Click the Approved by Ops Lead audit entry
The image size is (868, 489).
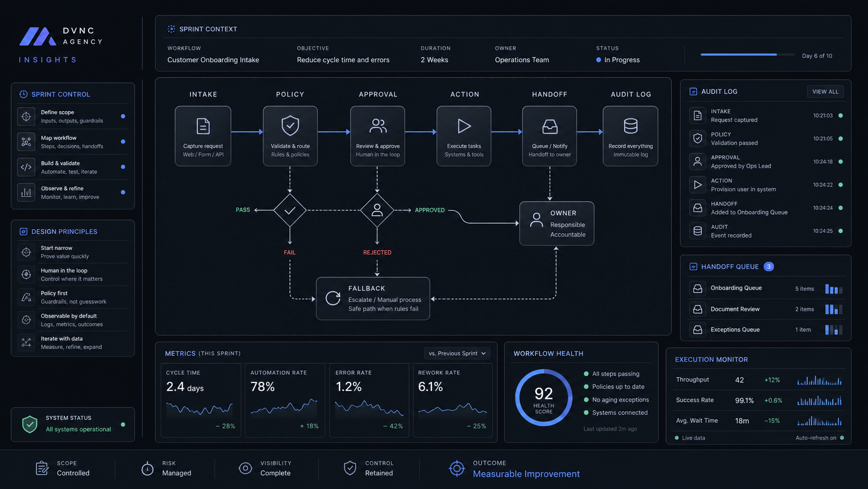766,162
